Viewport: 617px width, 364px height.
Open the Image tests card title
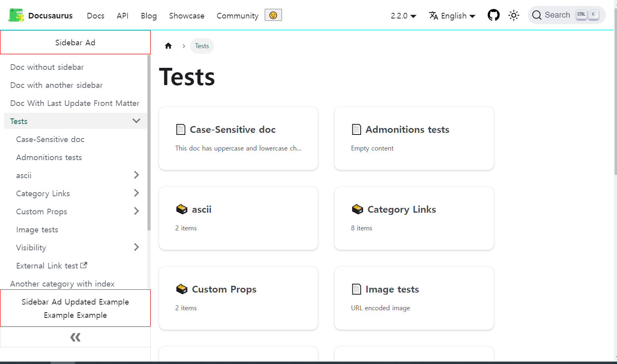pos(392,289)
